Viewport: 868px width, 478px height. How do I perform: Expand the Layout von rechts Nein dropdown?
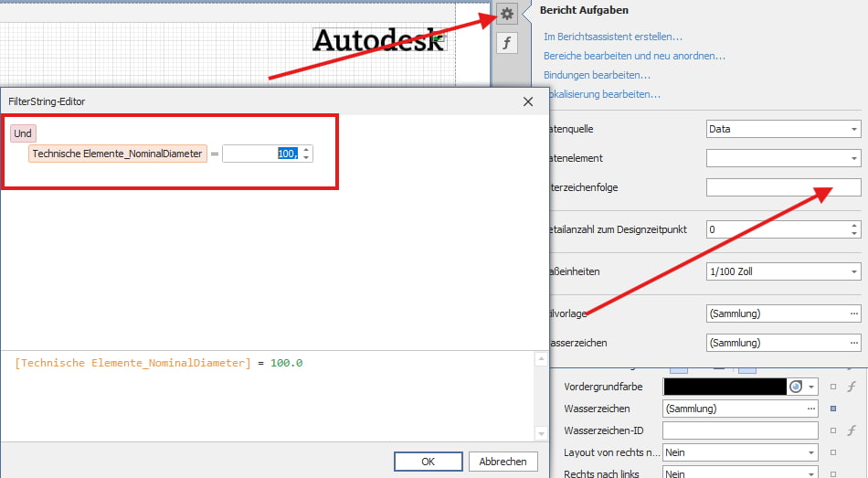[740, 452]
